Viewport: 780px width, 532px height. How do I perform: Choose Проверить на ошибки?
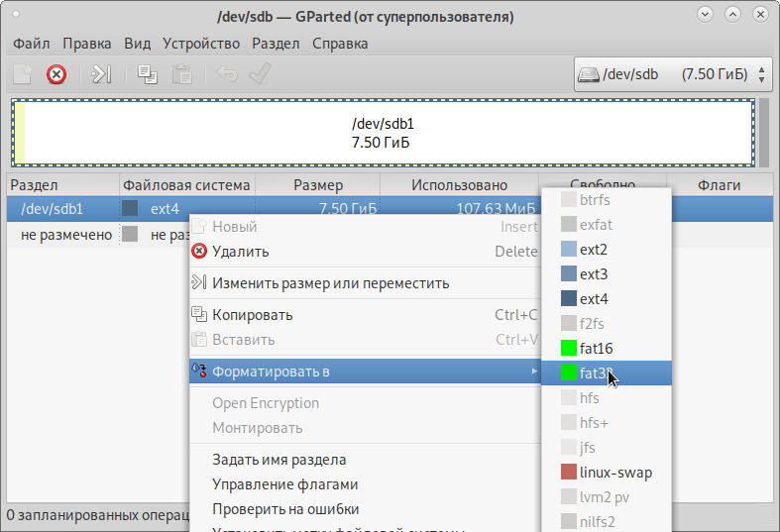[365, 509]
